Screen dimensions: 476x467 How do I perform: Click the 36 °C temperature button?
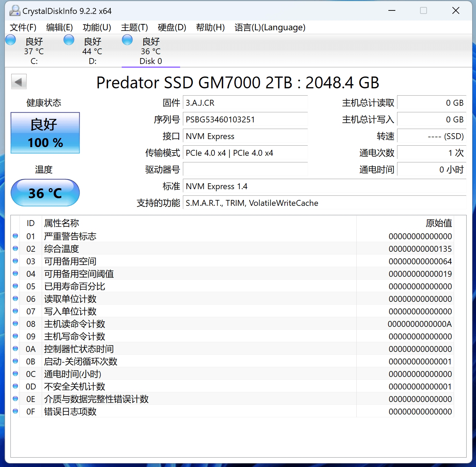coord(45,193)
